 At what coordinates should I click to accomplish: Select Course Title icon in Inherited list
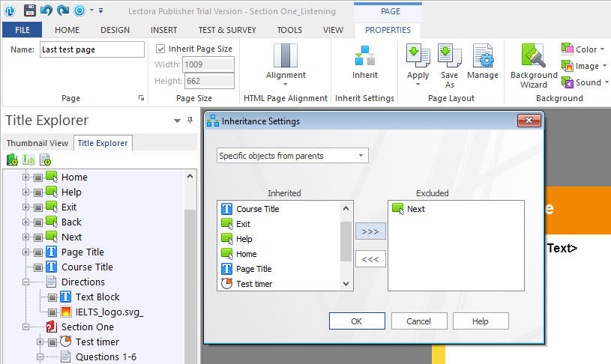point(226,209)
